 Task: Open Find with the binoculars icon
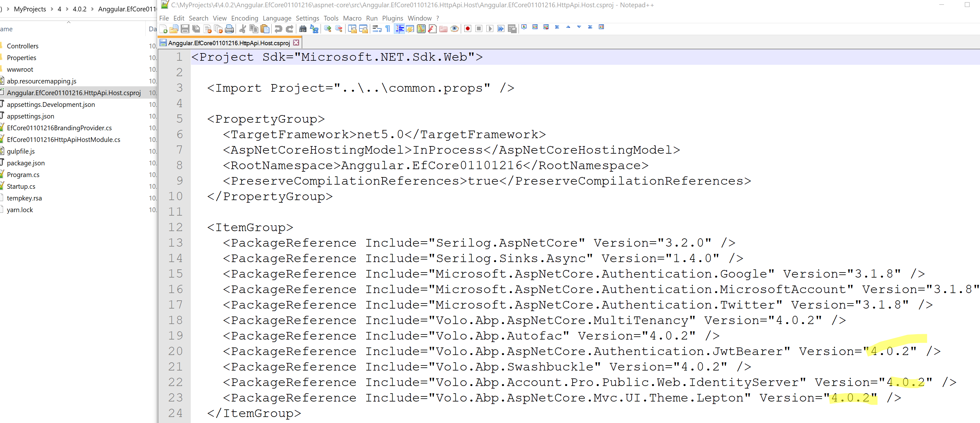coord(303,29)
